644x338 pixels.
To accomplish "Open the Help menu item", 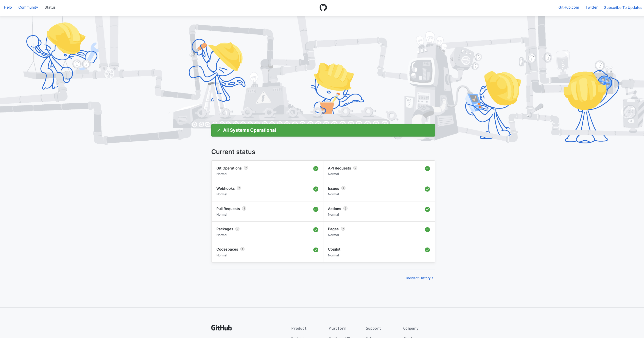I will 8,7.
